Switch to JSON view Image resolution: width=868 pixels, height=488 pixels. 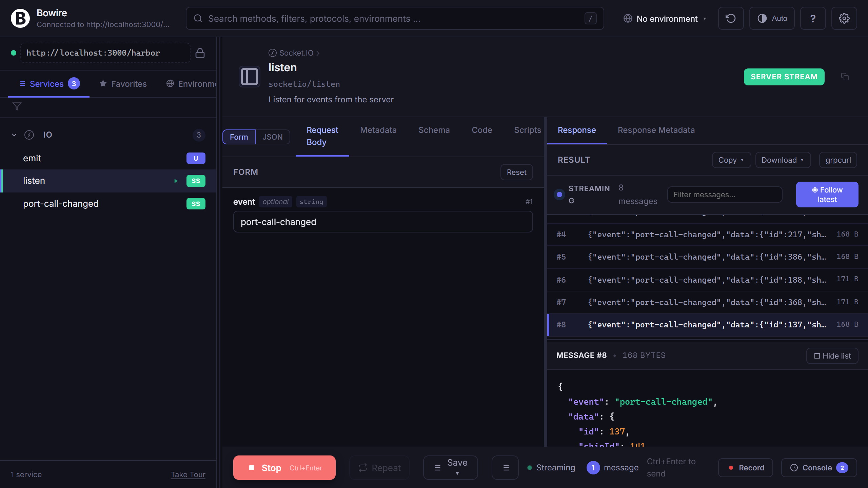pyautogui.click(x=272, y=137)
